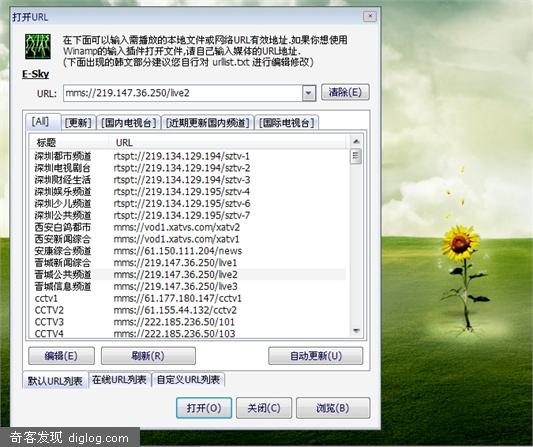The image size is (533, 447).
Task: Open the [更新] tab
Action: pyautogui.click(x=78, y=123)
